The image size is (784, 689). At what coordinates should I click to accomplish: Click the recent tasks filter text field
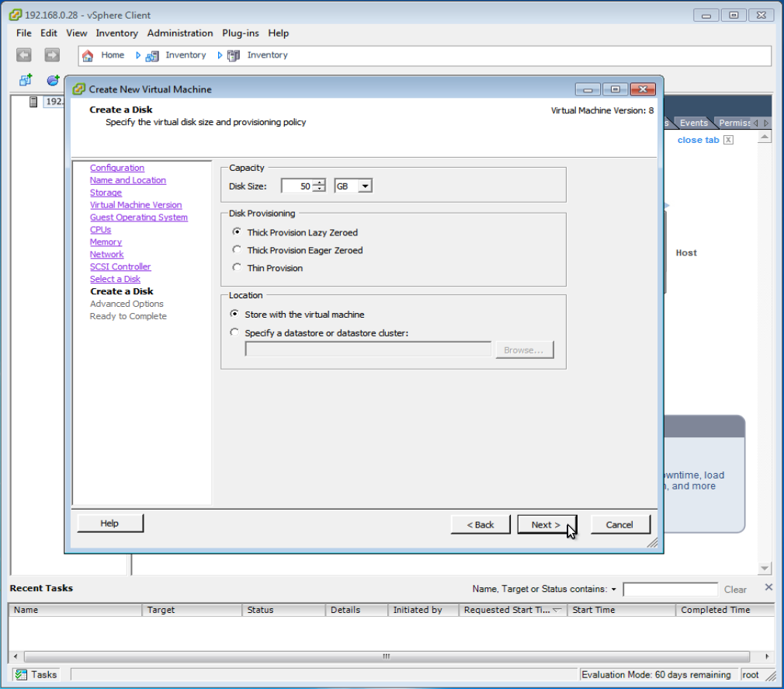pyautogui.click(x=670, y=590)
